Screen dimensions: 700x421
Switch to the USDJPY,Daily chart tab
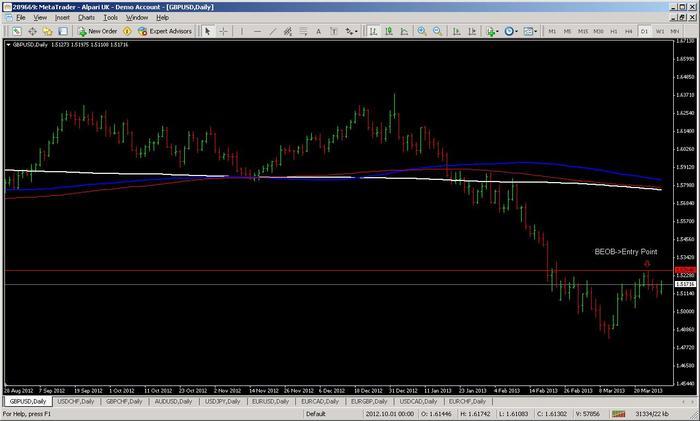click(222, 401)
